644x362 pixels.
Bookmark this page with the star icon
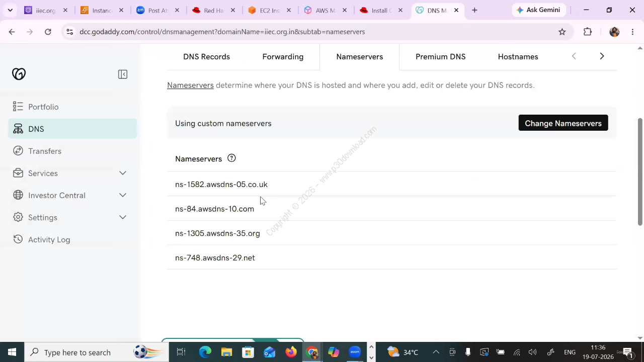coord(562,32)
